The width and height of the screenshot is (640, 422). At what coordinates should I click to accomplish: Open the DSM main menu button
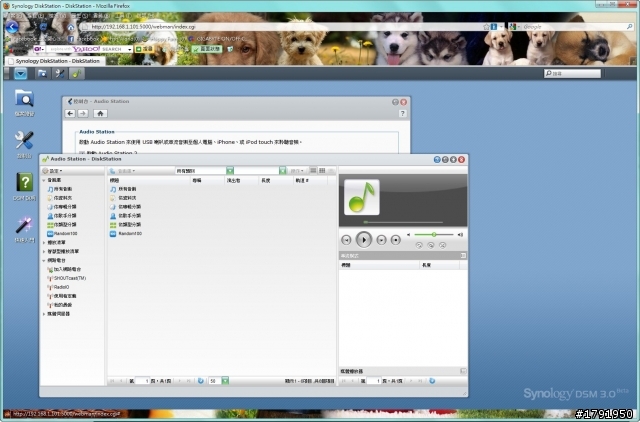coord(20,74)
